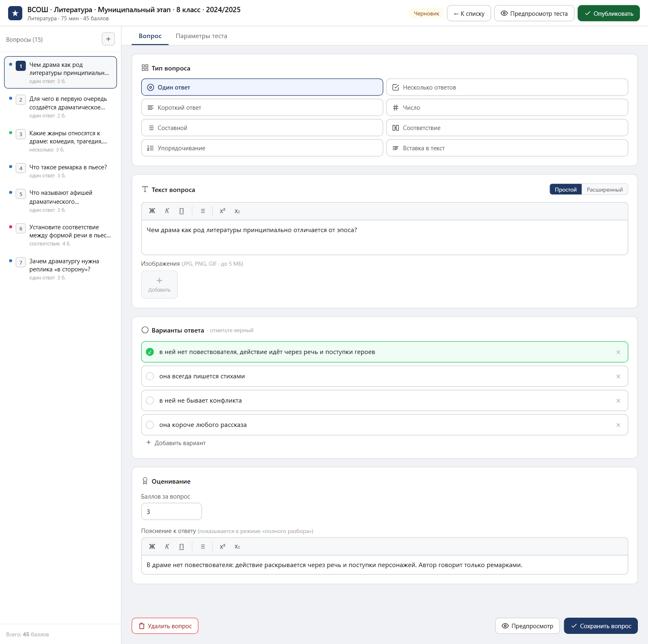Click the plus icon to add question
Image resolution: width=648 pixels, height=644 pixels.
[x=108, y=39]
